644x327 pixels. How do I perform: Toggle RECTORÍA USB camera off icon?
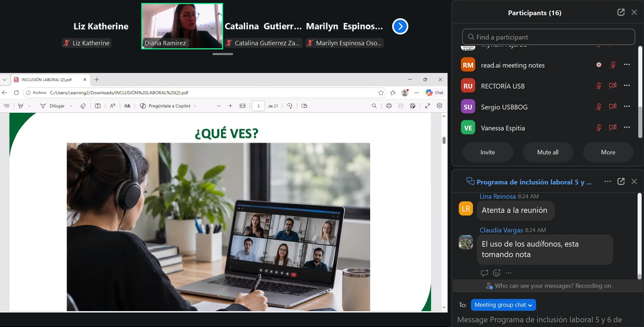pos(613,85)
